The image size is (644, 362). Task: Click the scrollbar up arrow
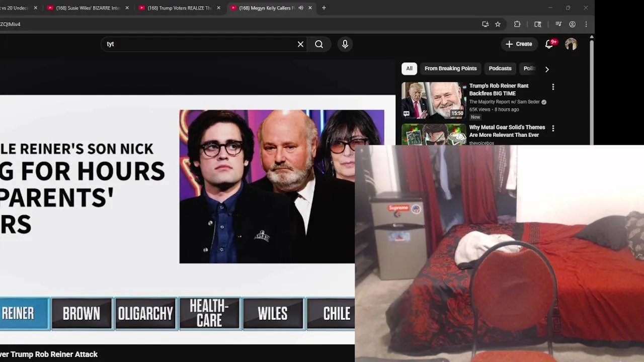pos(591,37)
